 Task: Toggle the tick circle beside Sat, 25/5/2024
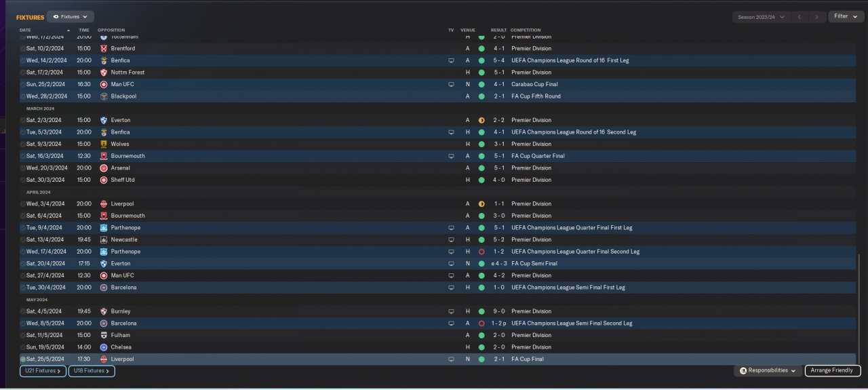[23, 359]
